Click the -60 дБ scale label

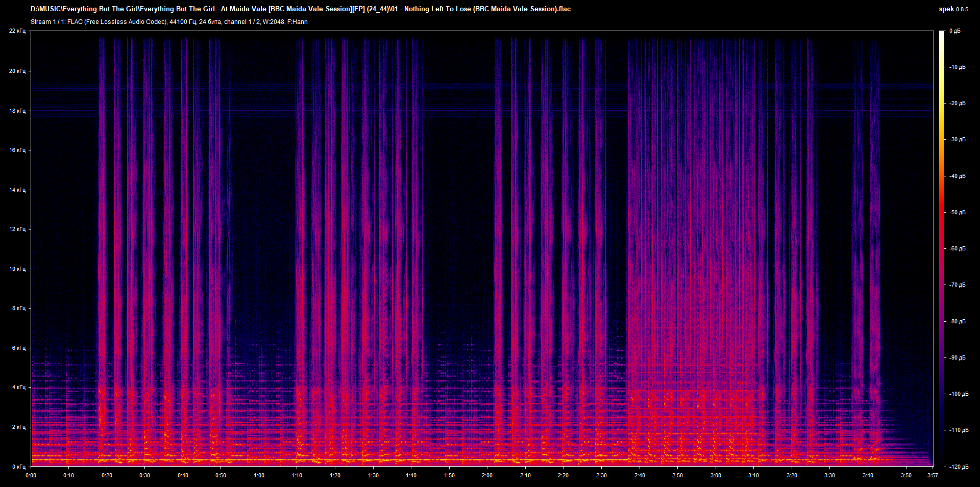(x=957, y=248)
